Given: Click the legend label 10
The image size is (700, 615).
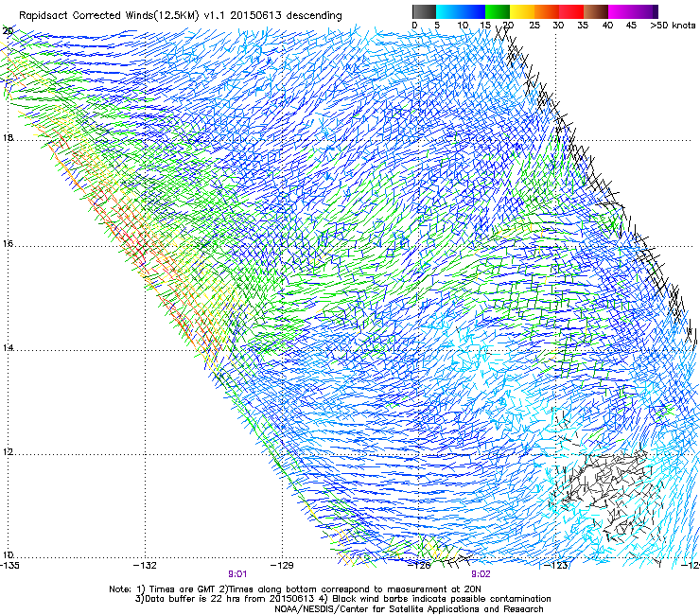Looking at the screenshot, I should click(463, 26).
